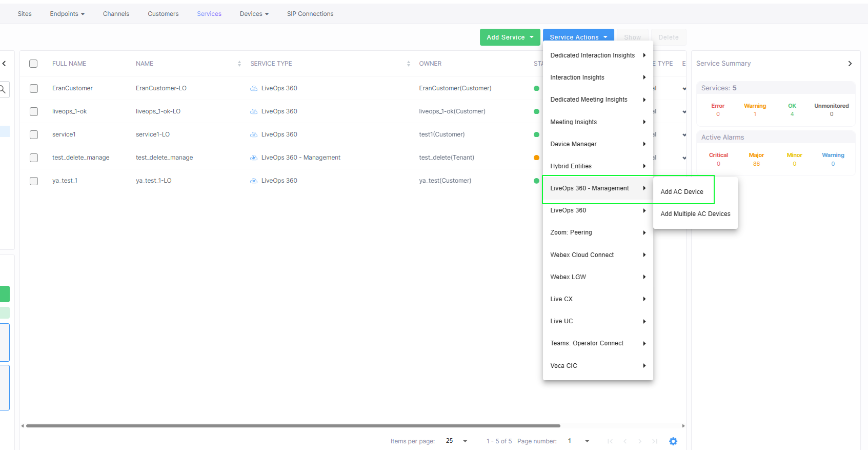Image resolution: width=868 pixels, height=450 pixels.
Task: Select Add AC Device option
Action: click(x=695, y=192)
